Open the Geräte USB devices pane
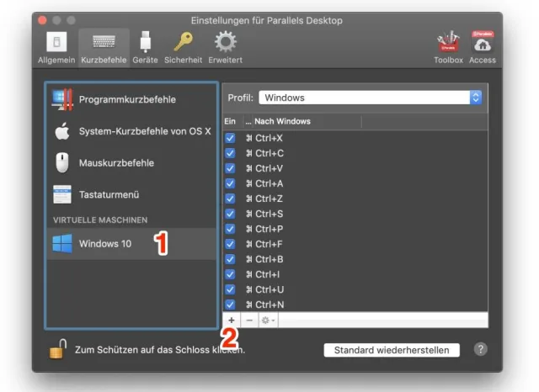This screenshot has height=392, width=539. 145,48
